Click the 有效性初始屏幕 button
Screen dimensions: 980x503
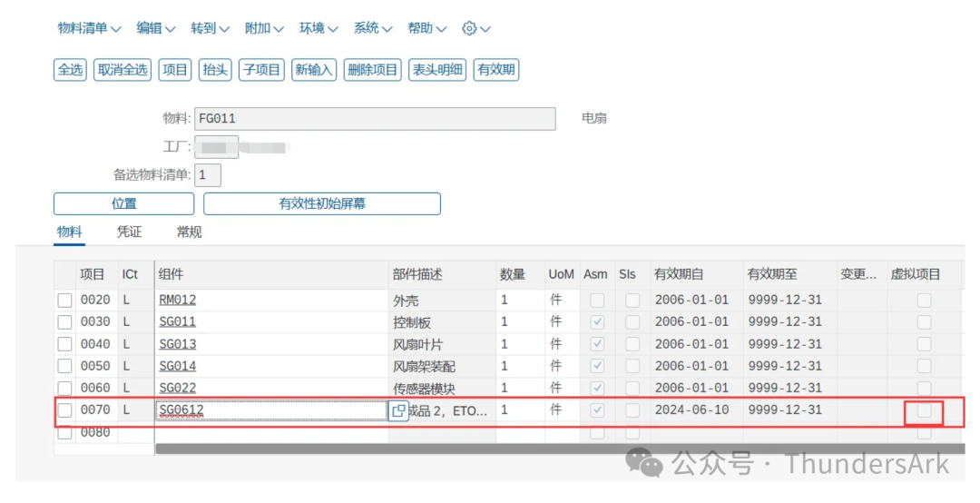pyautogui.click(x=322, y=203)
